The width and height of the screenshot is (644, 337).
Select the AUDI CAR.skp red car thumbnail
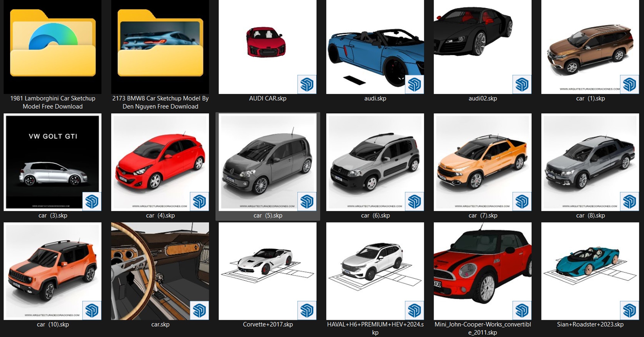[266, 42]
